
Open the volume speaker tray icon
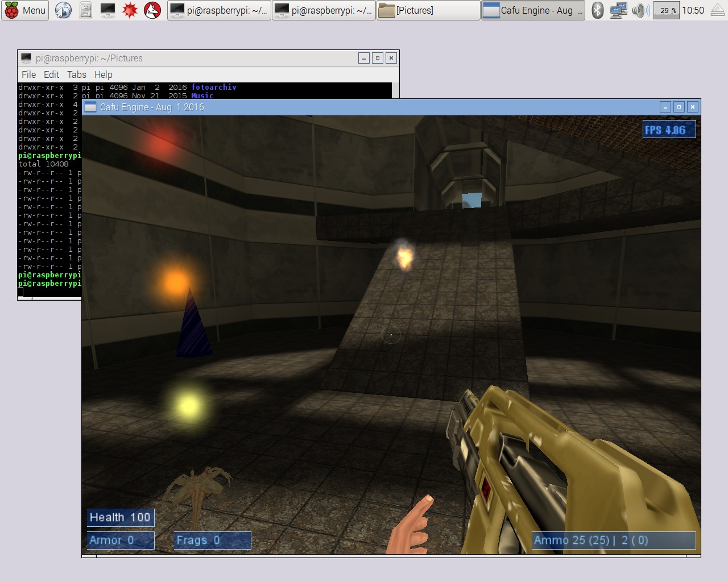click(x=640, y=10)
